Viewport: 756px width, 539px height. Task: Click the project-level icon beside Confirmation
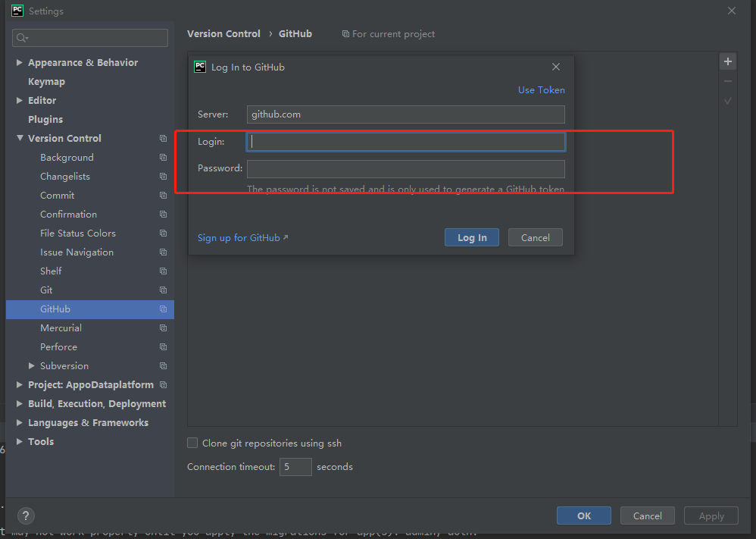point(164,215)
